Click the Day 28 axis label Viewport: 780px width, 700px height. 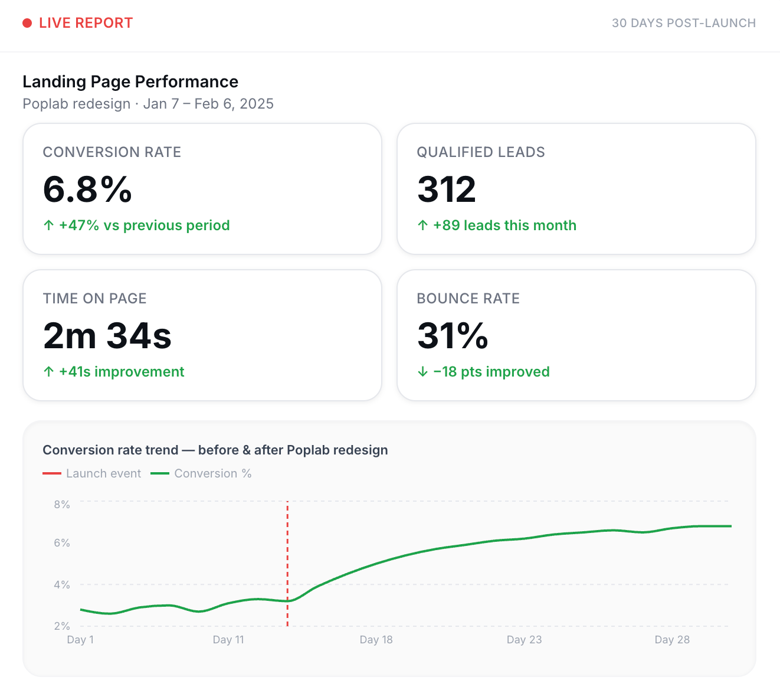coord(672,640)
